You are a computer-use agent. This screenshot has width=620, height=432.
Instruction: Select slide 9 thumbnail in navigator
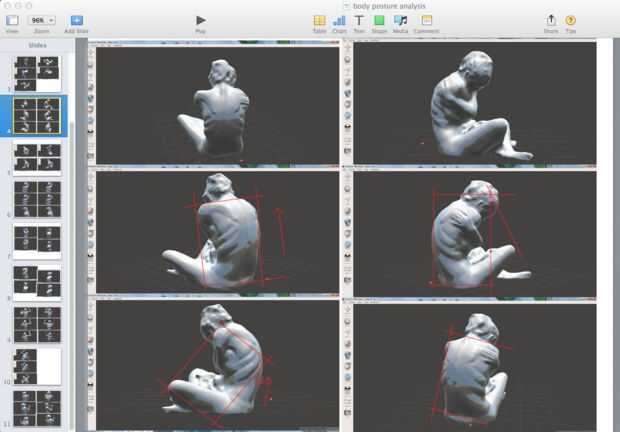pyautogui.click(x=38, y=325)
